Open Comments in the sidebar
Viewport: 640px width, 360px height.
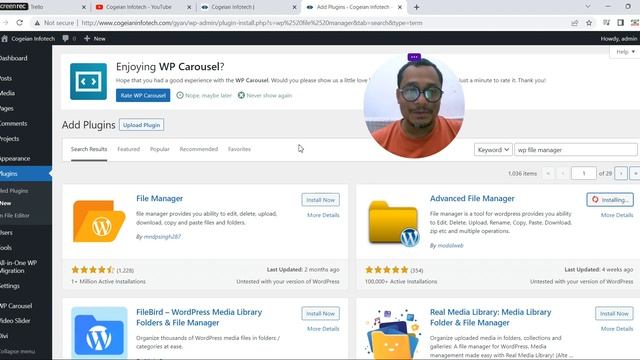point(13,123)
